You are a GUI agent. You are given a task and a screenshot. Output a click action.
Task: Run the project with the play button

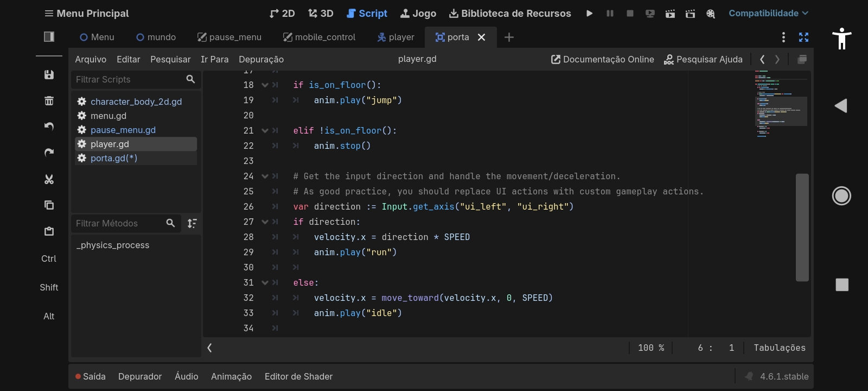tap(589, 14)
